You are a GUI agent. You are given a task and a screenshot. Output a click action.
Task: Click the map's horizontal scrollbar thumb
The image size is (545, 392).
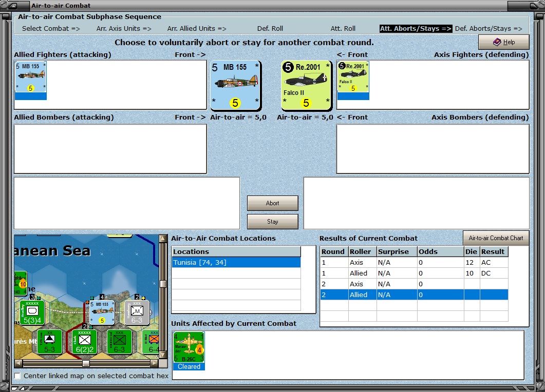pyautogui.click(x=86, y=364)
